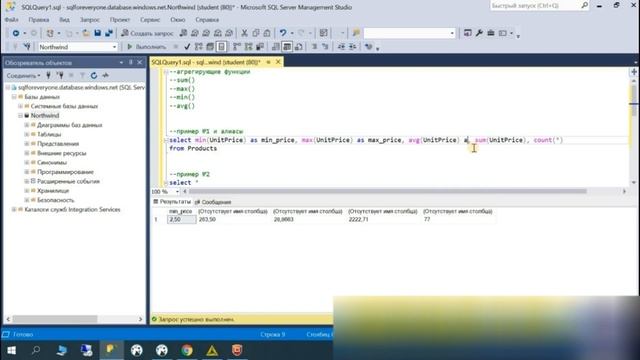
Task: Click the disconnect plug icon in Object Explorer
Action: (x=60, y=76)
